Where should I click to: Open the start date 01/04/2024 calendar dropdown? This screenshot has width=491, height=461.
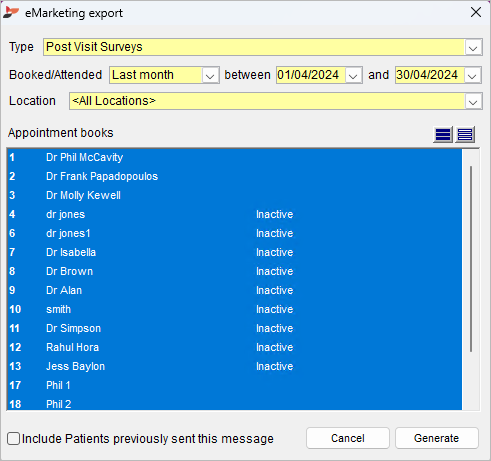point(353,75)
